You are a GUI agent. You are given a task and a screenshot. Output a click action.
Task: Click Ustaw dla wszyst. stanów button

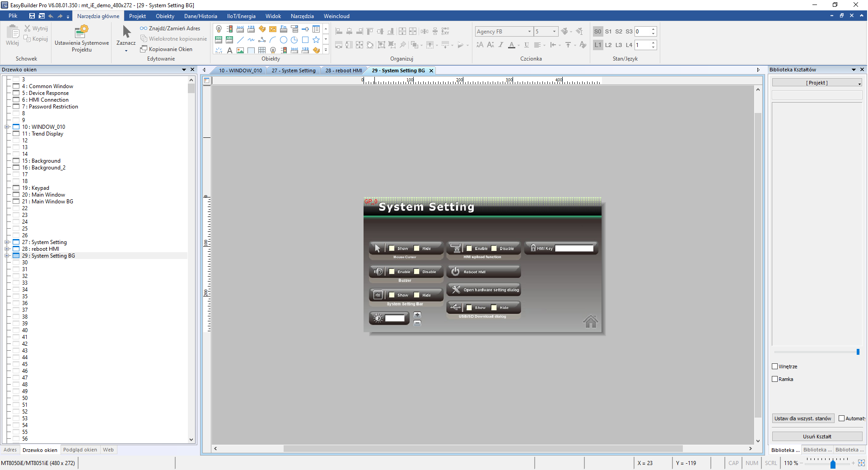tap(803, 418)
